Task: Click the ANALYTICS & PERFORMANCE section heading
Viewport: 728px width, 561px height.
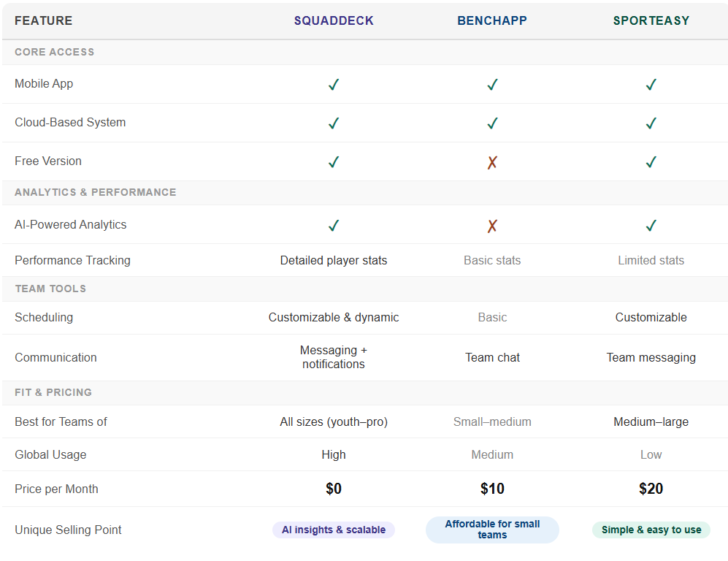Action: click(95, 192)
